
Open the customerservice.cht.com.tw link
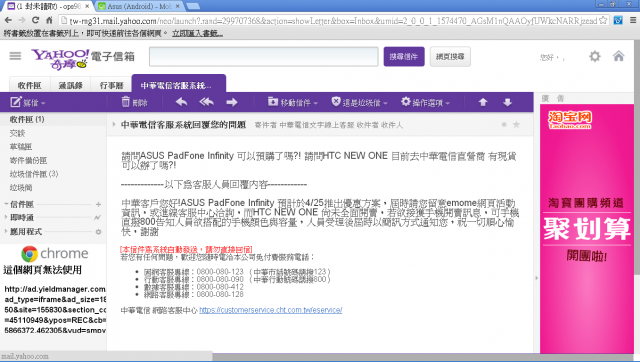(271, 310)
